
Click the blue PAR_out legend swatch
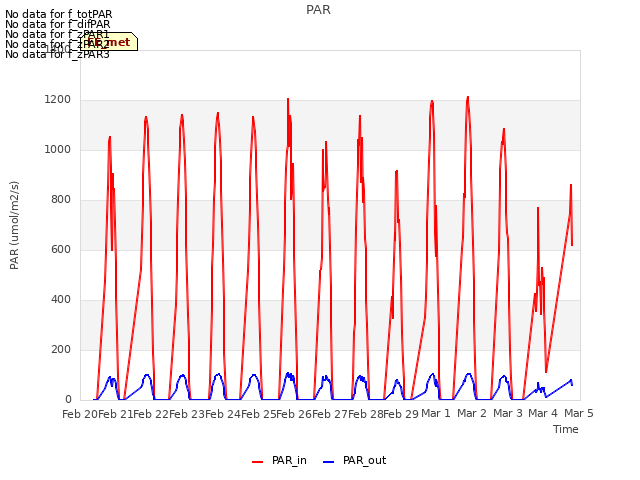(x=329, y=462)
